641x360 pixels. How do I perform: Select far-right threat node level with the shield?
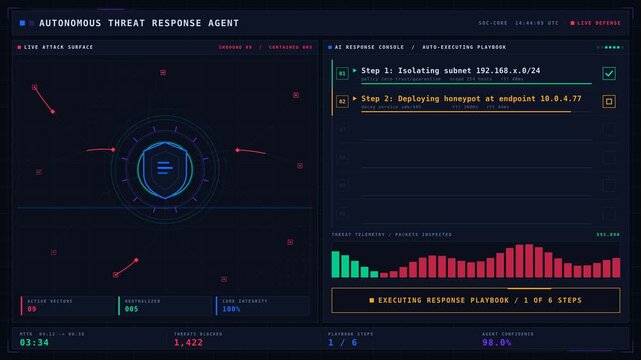[300, 165]
